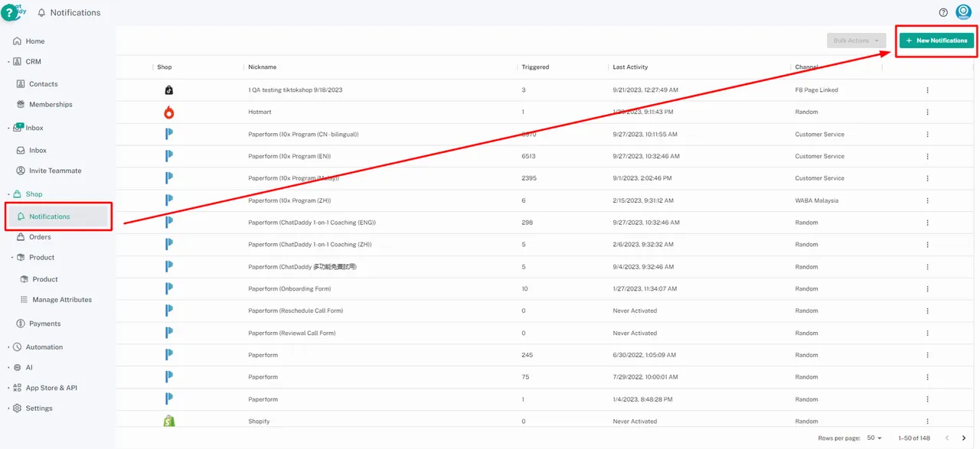Open Orders in the sidebar

[40, 237]
